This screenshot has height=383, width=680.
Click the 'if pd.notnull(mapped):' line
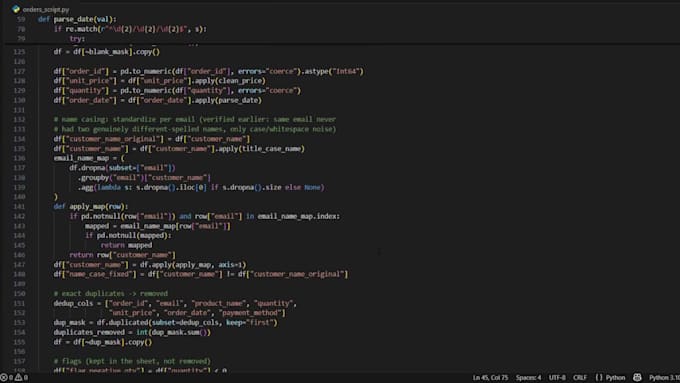pos(128,236)
